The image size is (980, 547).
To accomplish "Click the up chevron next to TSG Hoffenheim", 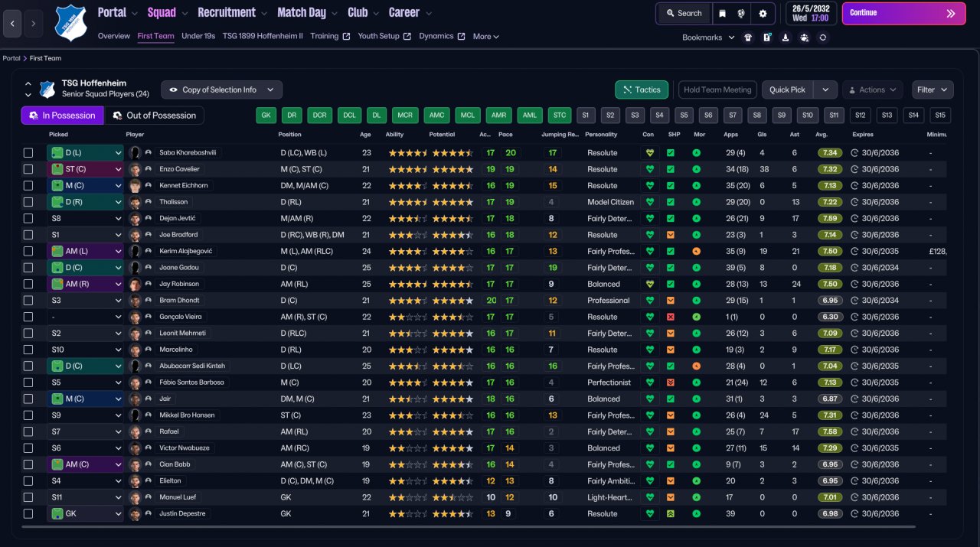I will [28, 83].
